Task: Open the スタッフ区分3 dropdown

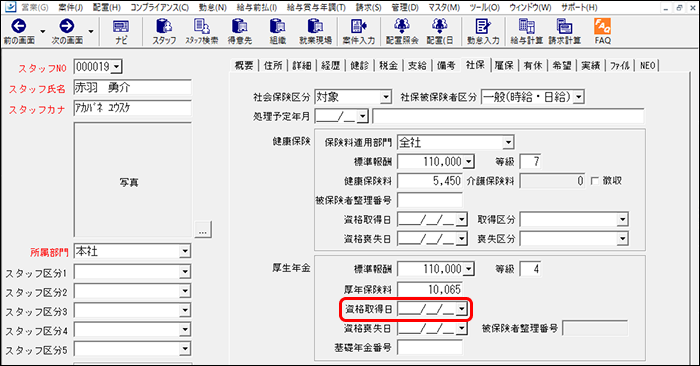Action: pyautogui.click(x=185, y=310)
